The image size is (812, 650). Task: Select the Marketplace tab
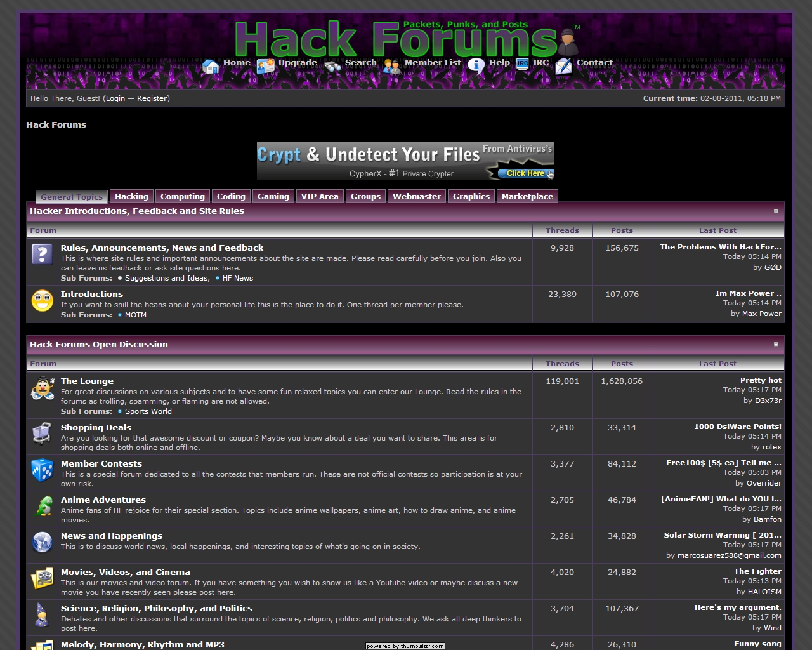coord(527,196)
